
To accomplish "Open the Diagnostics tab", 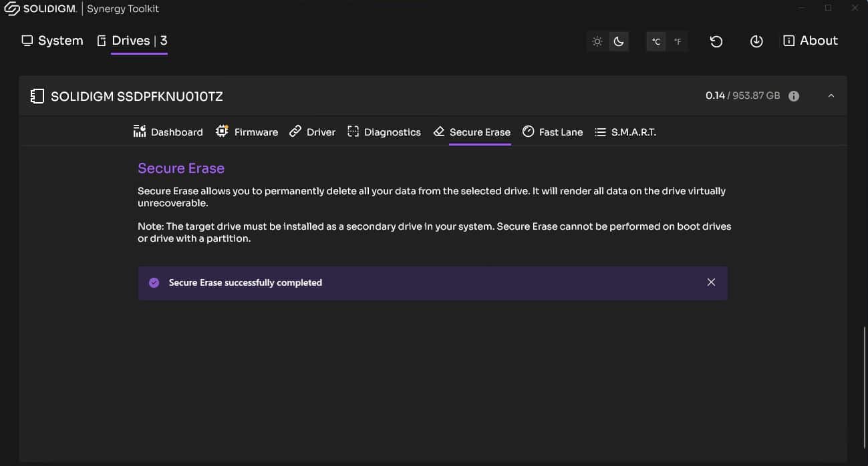I will point(384,132).
